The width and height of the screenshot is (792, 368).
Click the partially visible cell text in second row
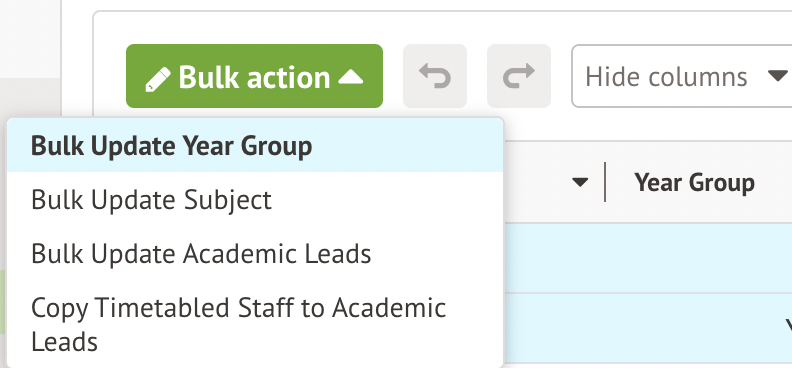(788, 328)
